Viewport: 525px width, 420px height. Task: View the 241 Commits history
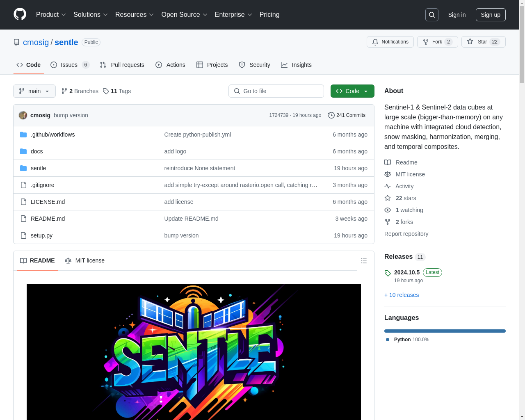[x=347, y=115]
